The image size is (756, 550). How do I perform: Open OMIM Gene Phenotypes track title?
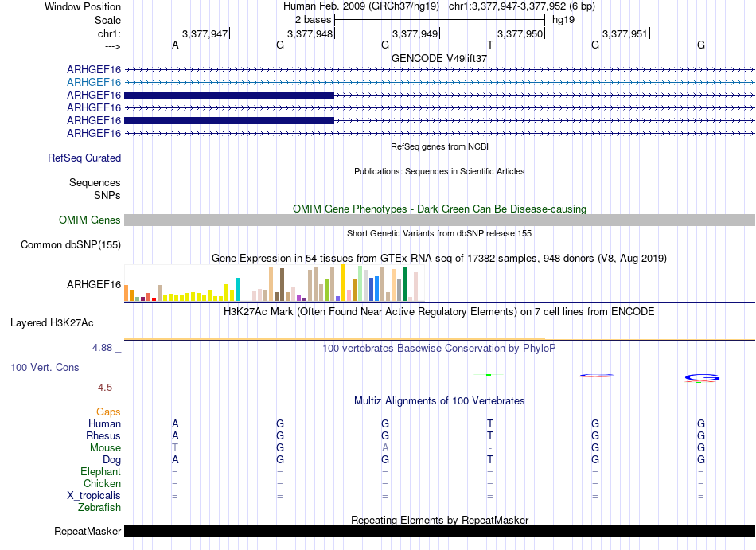(x=439, y=209)
